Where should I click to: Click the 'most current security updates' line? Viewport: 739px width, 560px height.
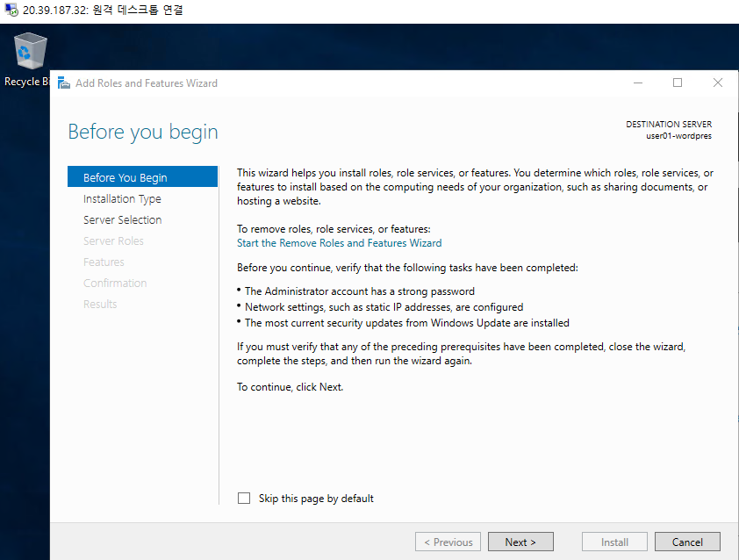(406, 323)
